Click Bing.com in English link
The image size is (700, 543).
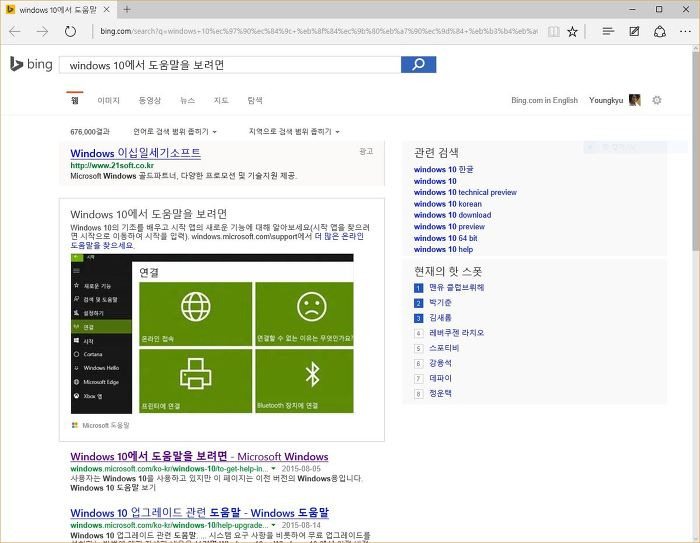[x=544, y=100]
